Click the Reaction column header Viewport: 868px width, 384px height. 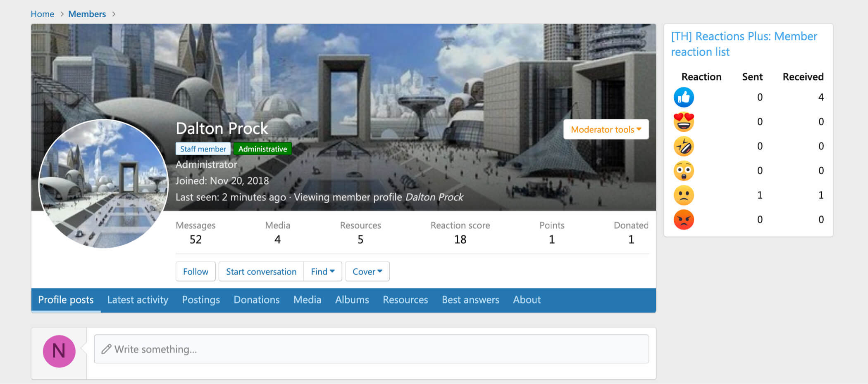[x=701, y=77]
